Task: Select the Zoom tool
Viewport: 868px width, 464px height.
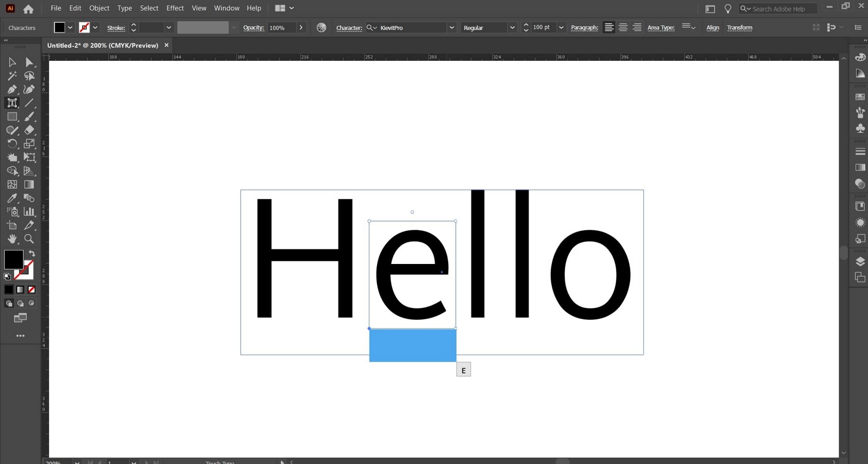Action: pos(29,239)
